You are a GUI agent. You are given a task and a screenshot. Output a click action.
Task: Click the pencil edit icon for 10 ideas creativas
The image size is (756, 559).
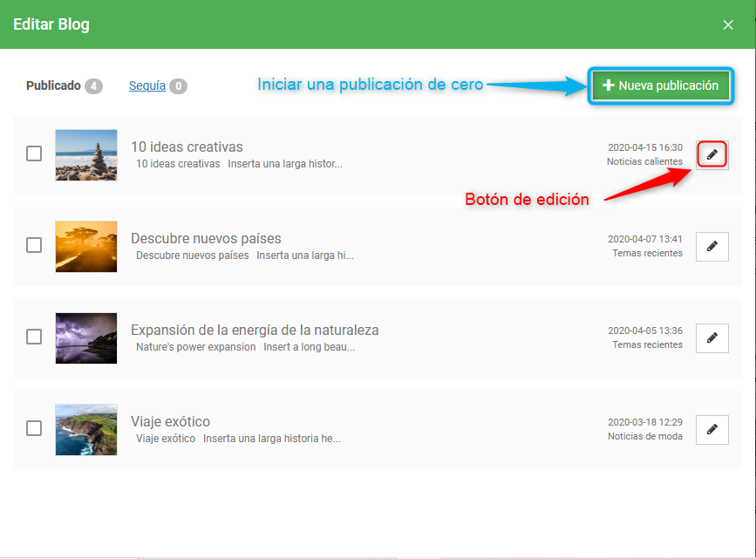[x=712, y=155]
